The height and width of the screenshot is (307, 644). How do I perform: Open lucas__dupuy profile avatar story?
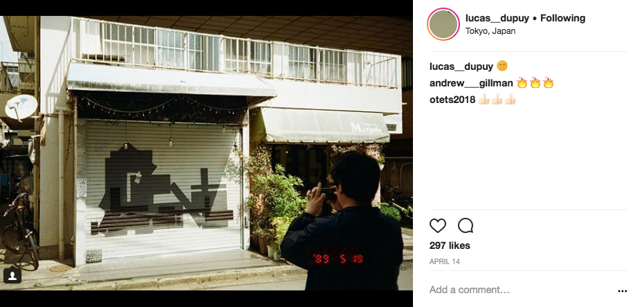pos(443,24)
